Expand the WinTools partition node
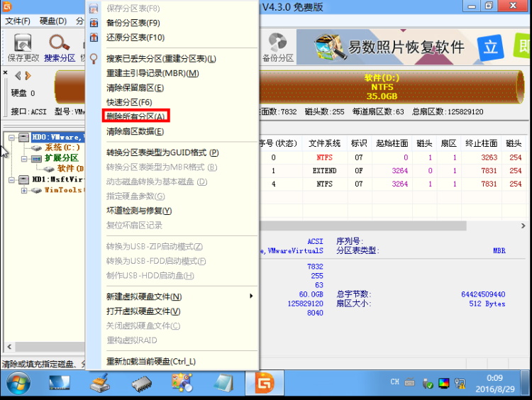Screen dimensions: 532x400 tap(23, 190)
